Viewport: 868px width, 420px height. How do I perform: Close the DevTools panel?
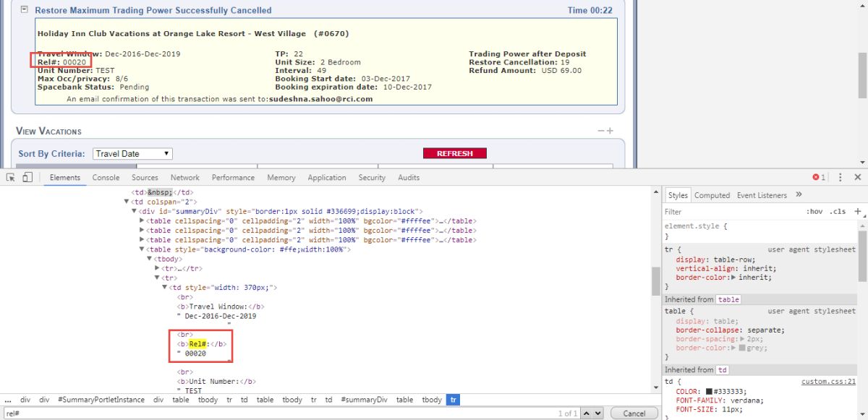(x=858, y=177)
